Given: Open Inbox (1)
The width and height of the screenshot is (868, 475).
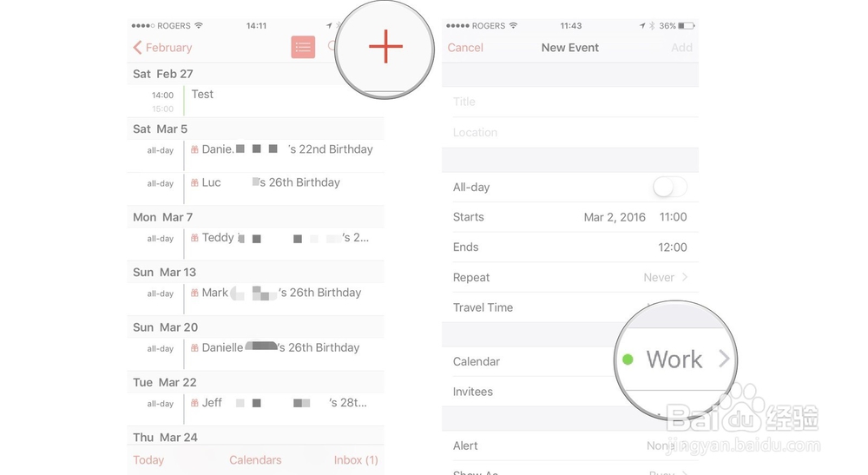Looking at the screenshot, I should pos(356,460).
